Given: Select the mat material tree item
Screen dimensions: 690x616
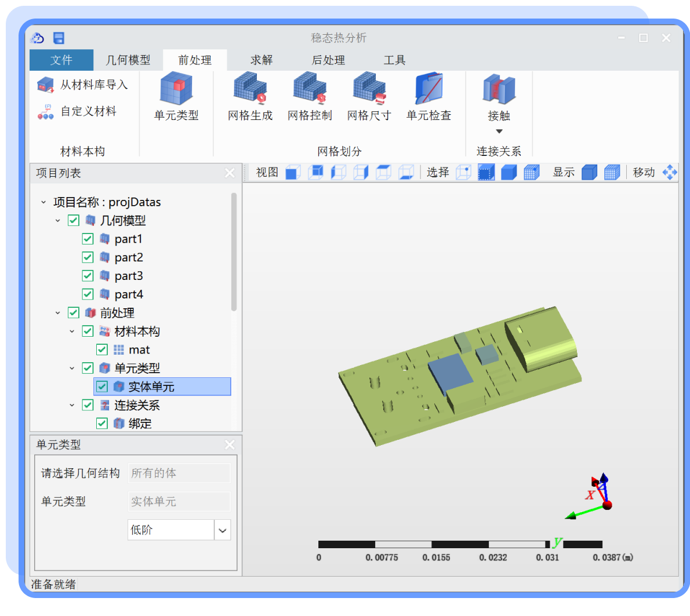Looking at the screenshot, I should (139, 349).
